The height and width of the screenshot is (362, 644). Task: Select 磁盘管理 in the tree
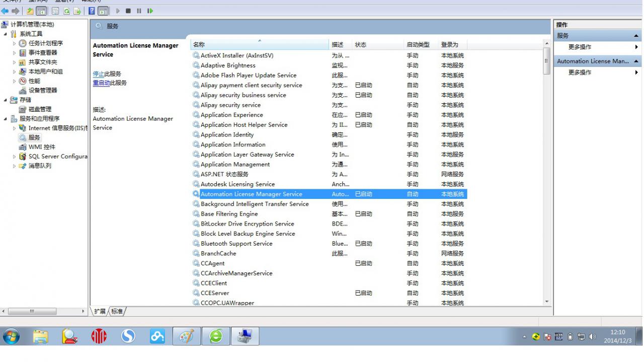40,109
